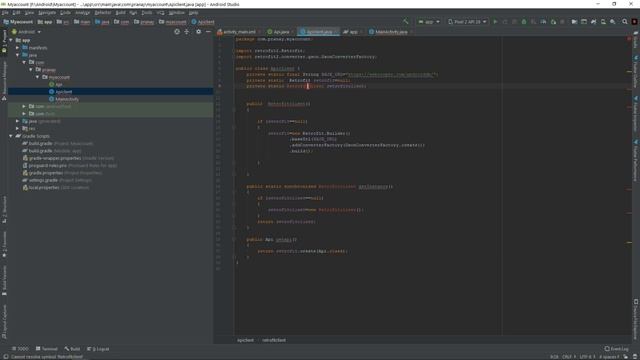Click Collapse All icon in Project panel
The image size is (640, 360).
187,32
